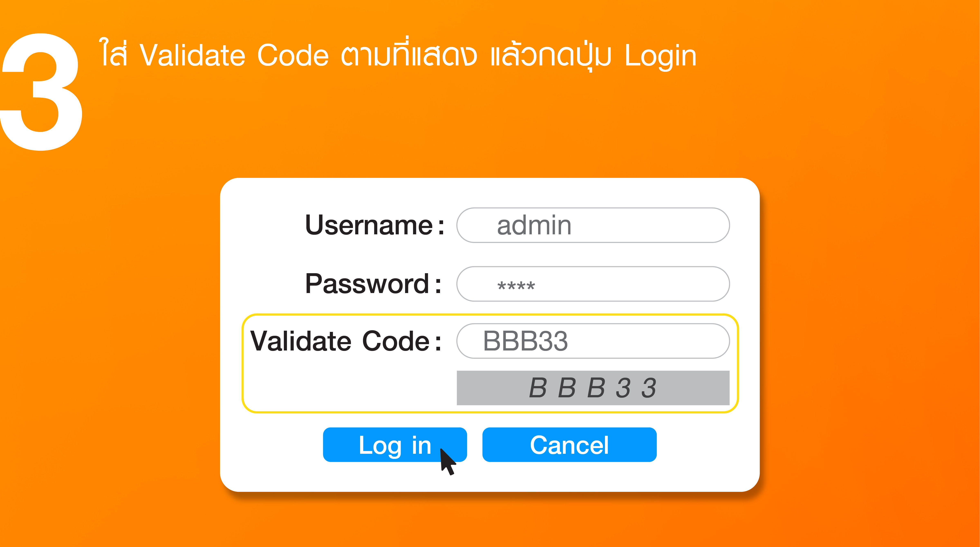Click the gray captcha image showing BBB33
Viewport: 980px width, 547px height.
[x=593, y=388]
